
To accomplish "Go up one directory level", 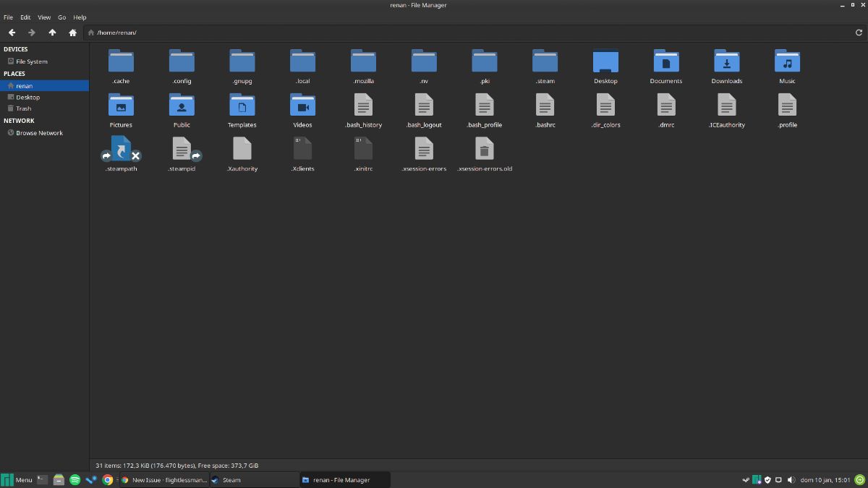I will pyautogui.click(x=51, y=32).
